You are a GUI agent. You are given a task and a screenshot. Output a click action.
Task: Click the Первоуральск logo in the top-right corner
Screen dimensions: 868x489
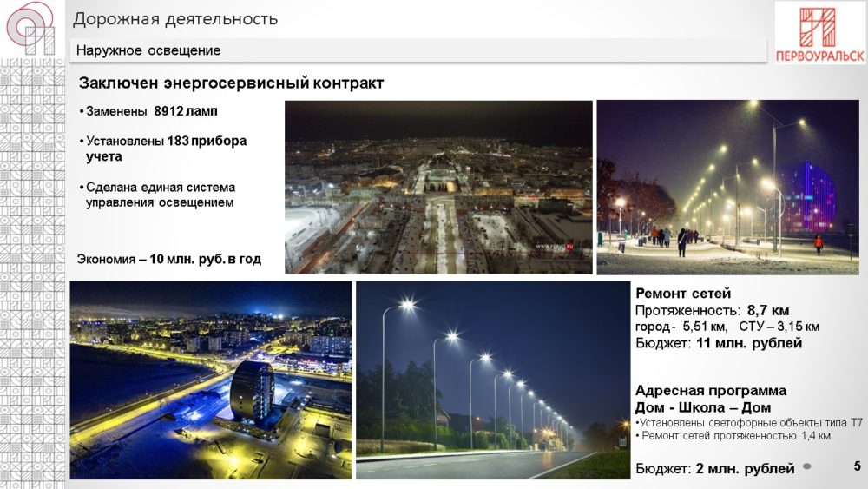tap(819, 32)
